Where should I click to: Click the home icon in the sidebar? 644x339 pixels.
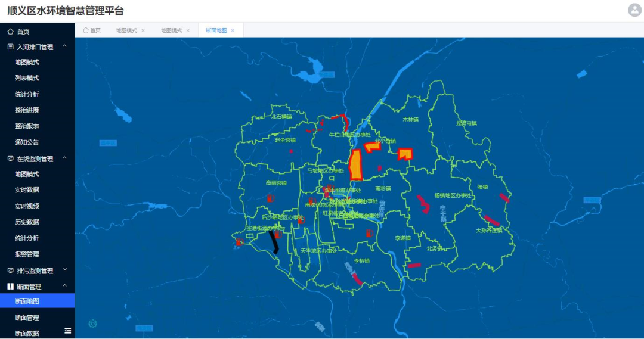pyautogui.click(x=10, y=32)
